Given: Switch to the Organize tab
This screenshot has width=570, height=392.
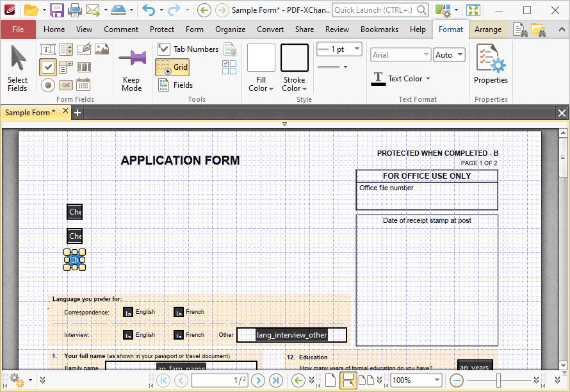Looking at the screenshot, I should click(230, 29).
